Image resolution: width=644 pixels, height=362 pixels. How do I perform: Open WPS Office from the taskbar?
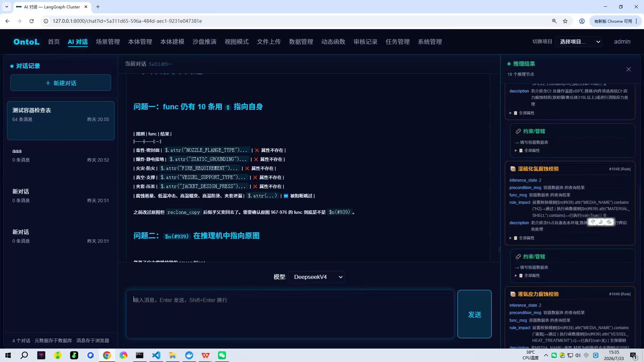point(206,355)
